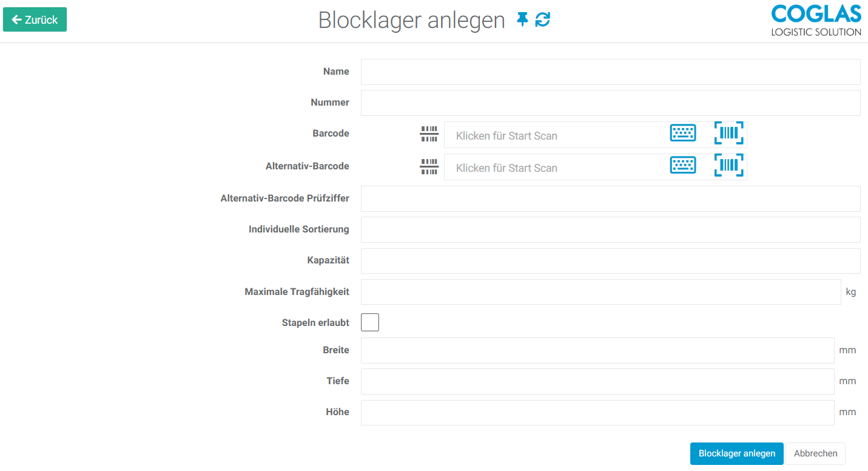Select the Breite input in millimeters

click(x=597, y=350)
